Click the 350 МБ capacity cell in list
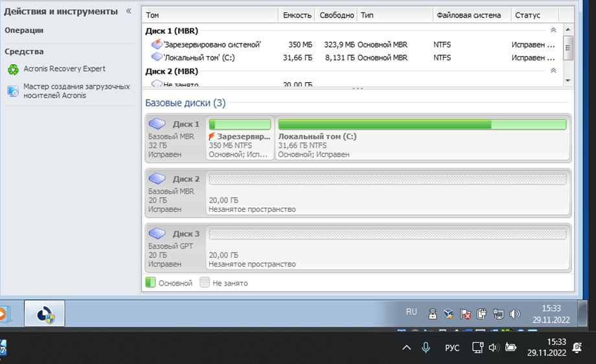This screenshot has height=364, width=596. (301, 45)
